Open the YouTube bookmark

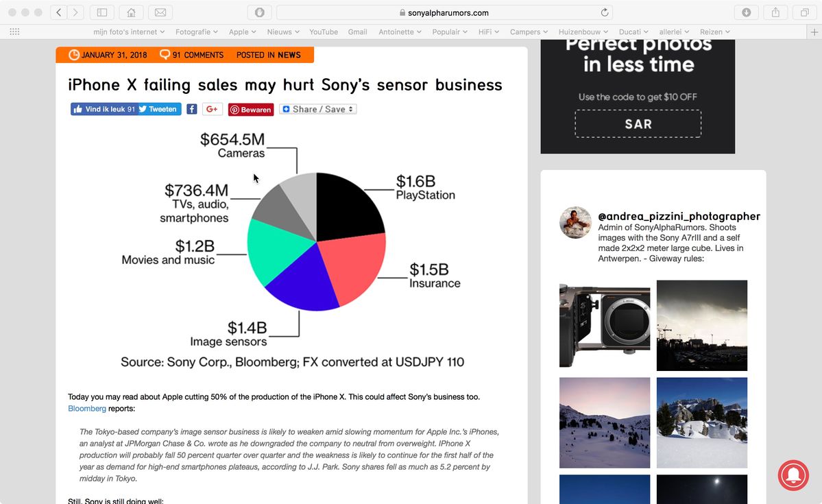click(x=324, y=32)
